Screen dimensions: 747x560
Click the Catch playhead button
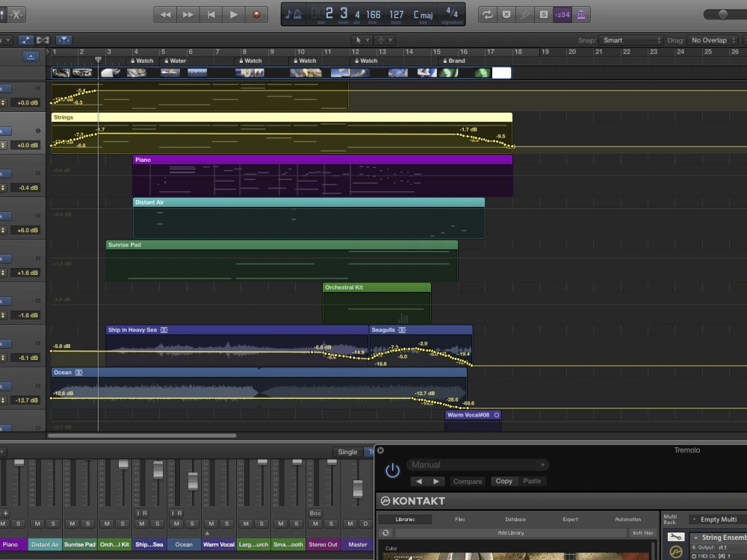[x=63, y=40]
